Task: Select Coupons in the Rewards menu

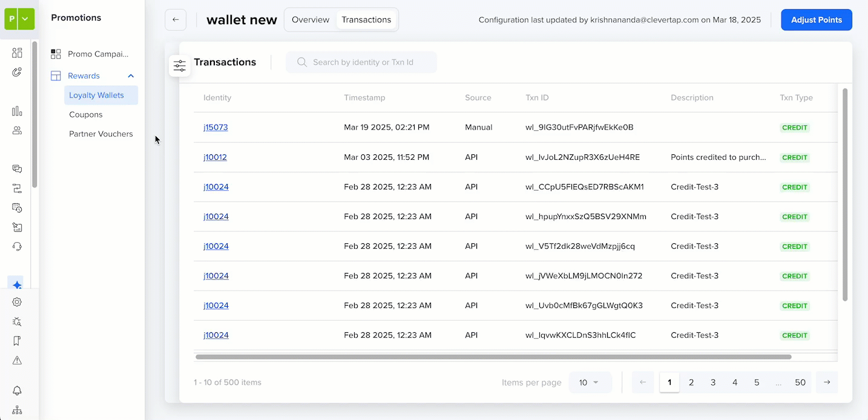Action: pyautogui.click(x=86, y=114)
